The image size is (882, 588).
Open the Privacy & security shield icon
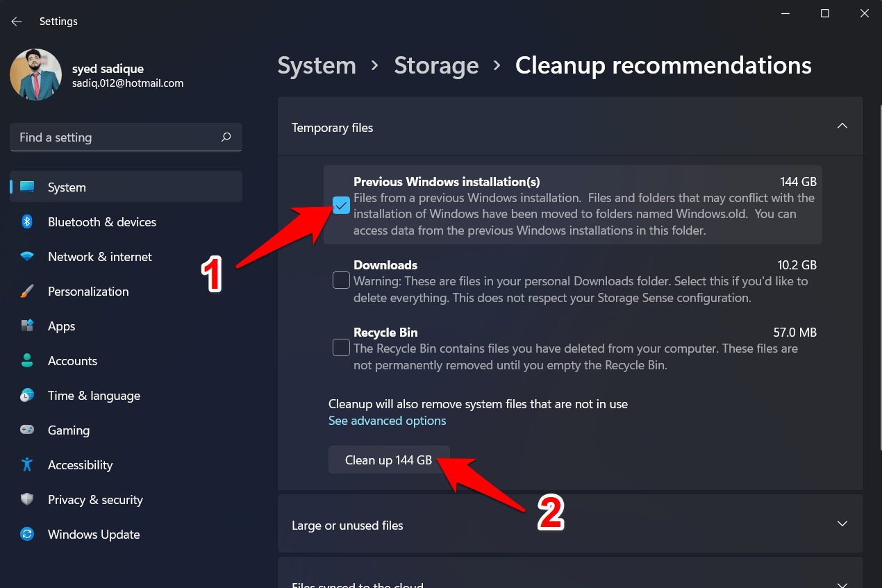[x=27, y=500]
